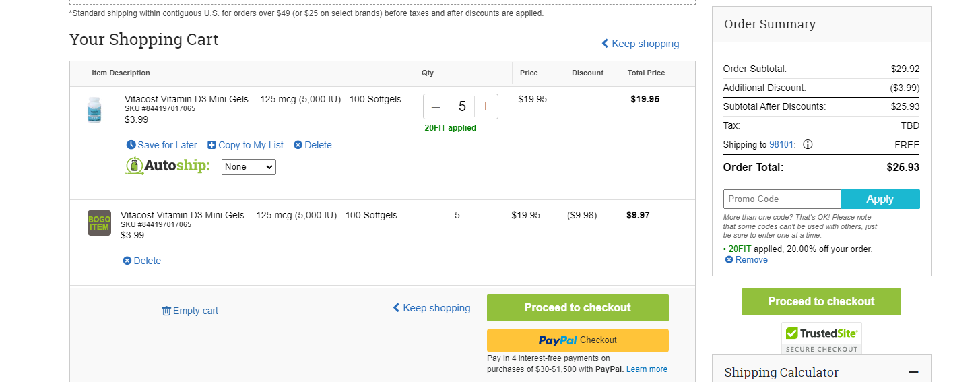Click the PayPal Checkout button
Screen dimensions: 980x382
(578, 340)
